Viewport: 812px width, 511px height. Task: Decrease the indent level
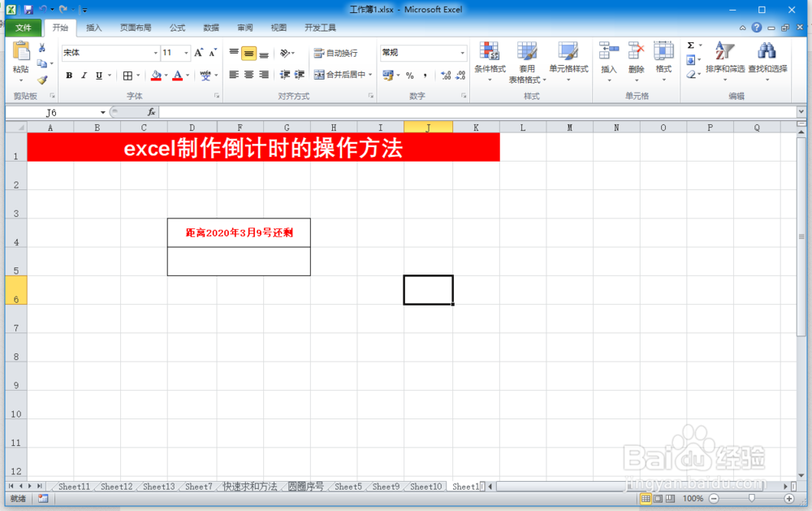[285, 75]
